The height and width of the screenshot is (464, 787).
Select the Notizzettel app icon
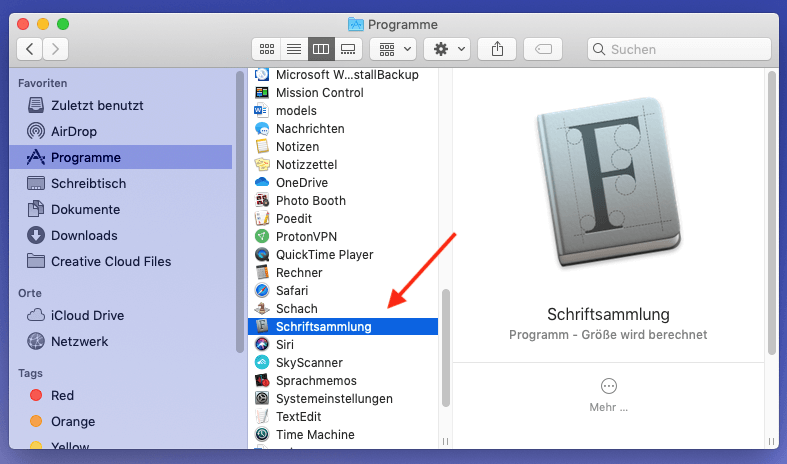click(262, 164)
